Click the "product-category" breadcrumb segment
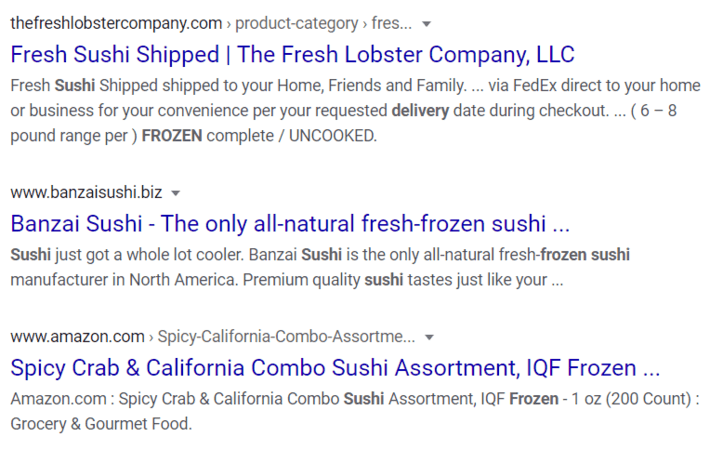 (x=297, y=23)
